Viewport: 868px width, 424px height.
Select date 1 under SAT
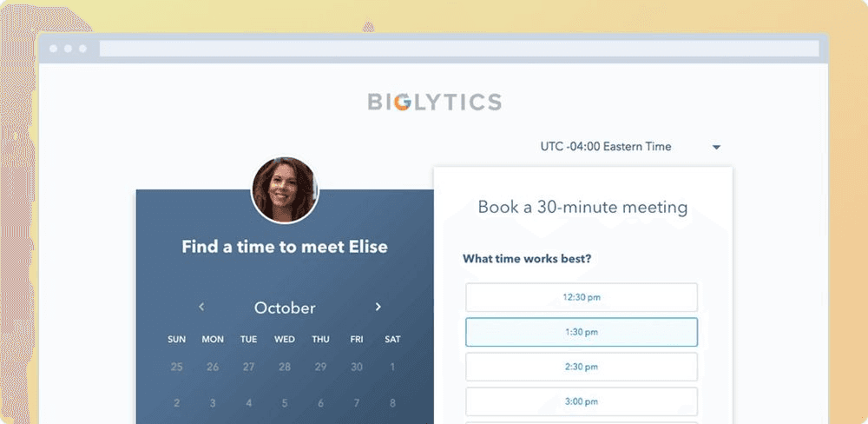click(x=392, y=368)
